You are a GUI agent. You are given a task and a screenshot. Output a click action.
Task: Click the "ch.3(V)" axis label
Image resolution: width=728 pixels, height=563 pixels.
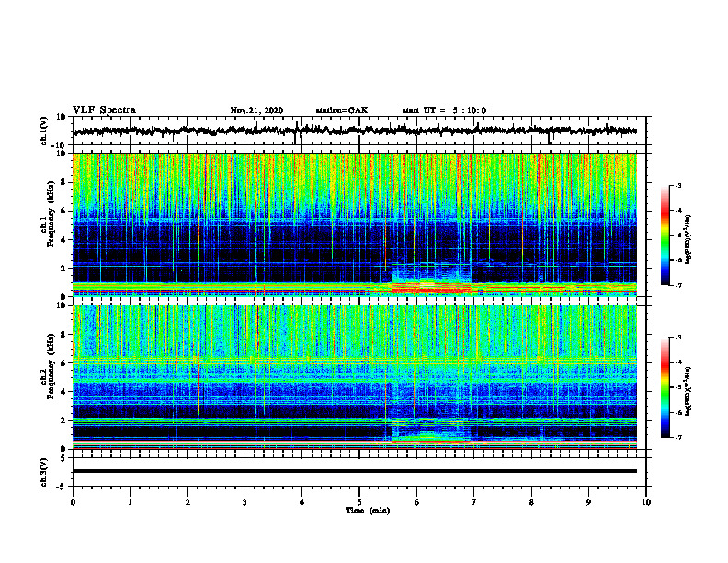(44, 473)
